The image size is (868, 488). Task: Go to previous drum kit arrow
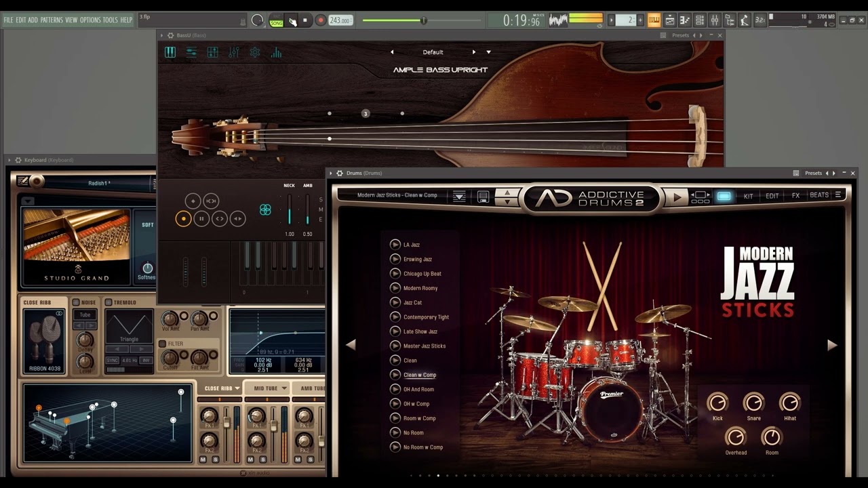coord(351,345)
